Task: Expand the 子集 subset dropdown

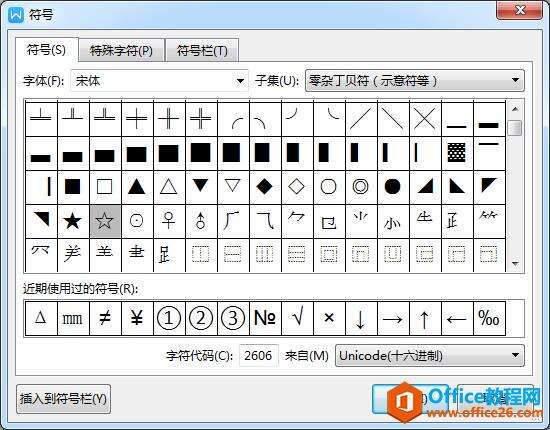Action: click(x=415, y=81)
